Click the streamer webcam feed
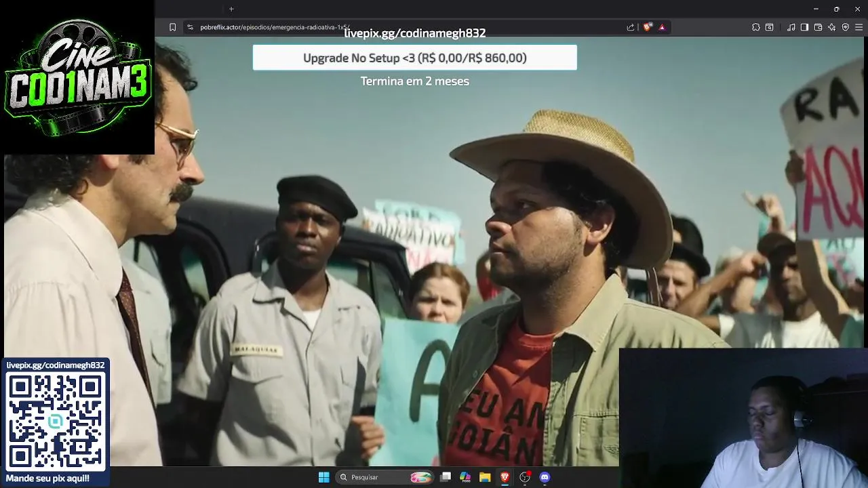 coord(743,418)
